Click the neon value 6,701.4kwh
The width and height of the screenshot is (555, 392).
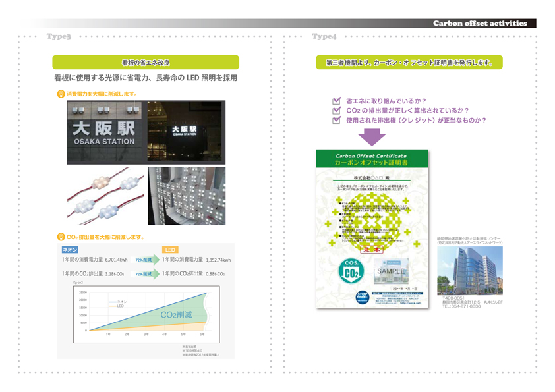(x=116, y=260)
